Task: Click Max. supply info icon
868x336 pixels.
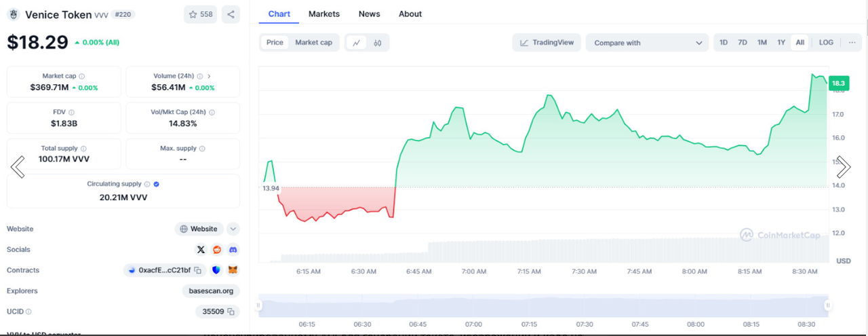Action: click(x=202, y=148)
